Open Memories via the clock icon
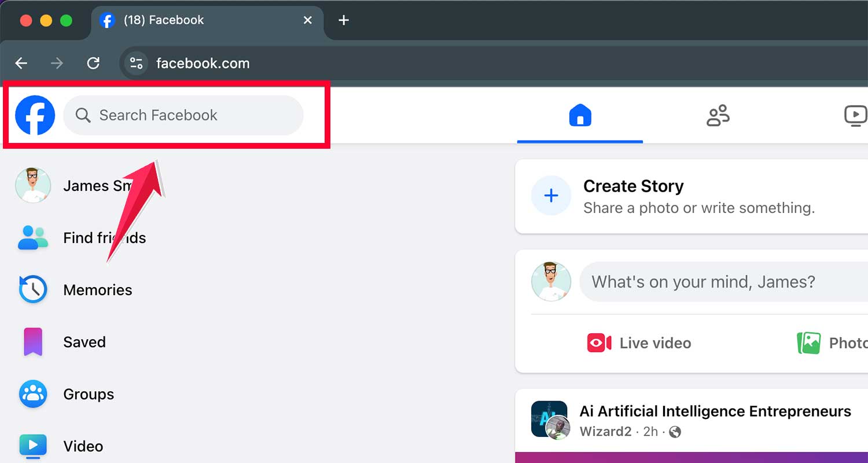This screenshot has width=868, height=463. [33, 289]
